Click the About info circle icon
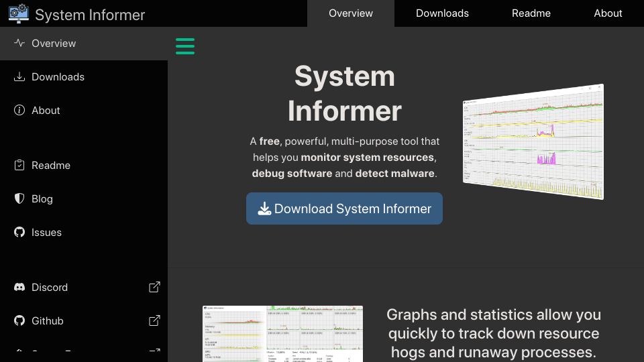The height and width of the screenshot is (362, 644). tap(19, 110)
